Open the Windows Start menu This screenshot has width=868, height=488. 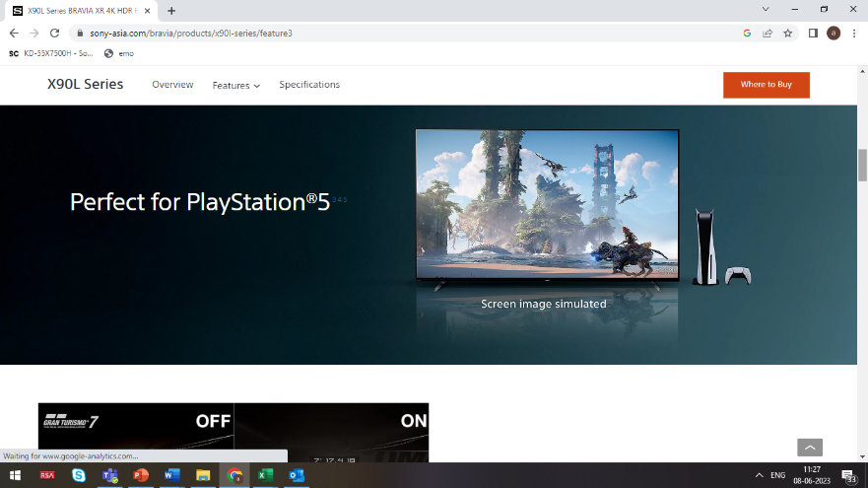coord(15,475)
